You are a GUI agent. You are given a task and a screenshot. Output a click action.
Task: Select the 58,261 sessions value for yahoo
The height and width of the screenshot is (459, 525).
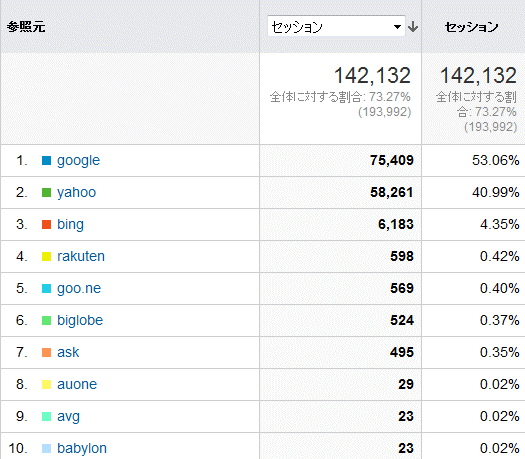392,193
